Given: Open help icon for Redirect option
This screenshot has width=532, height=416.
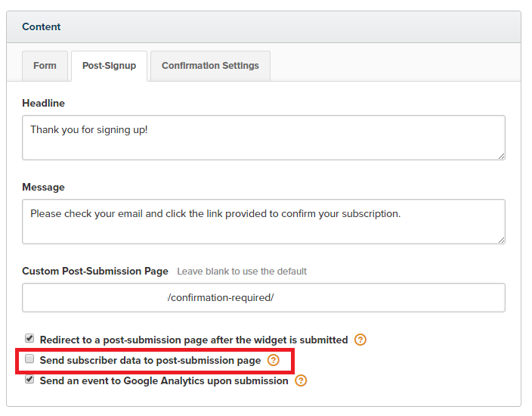Looking at the screenshot, I should point(360,340).
